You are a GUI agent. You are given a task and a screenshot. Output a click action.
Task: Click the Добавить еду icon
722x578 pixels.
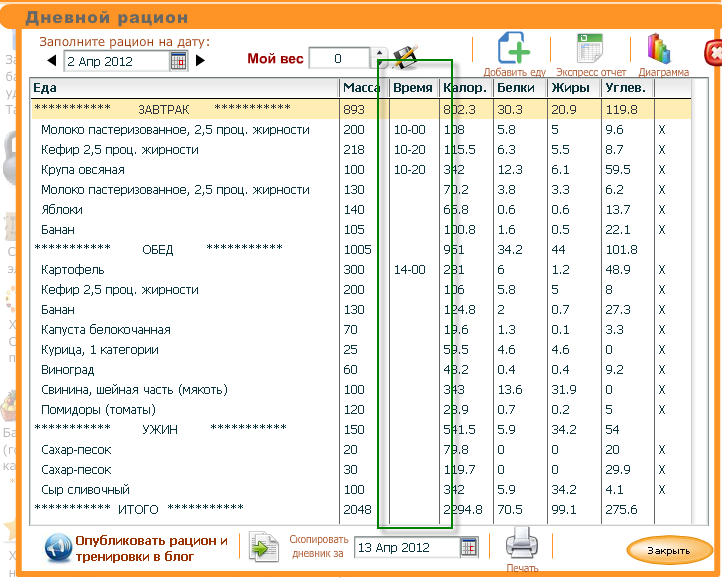click(514, 49)
